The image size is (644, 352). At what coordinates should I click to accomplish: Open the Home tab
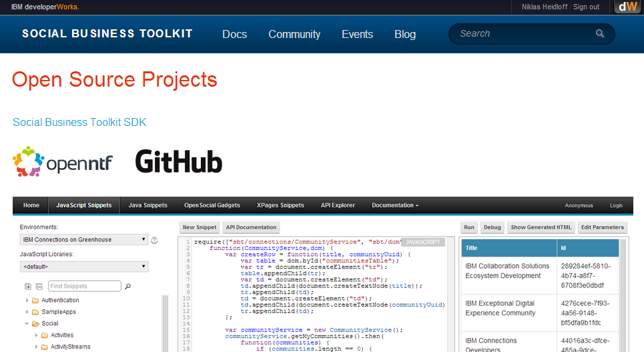click(31, 205)
